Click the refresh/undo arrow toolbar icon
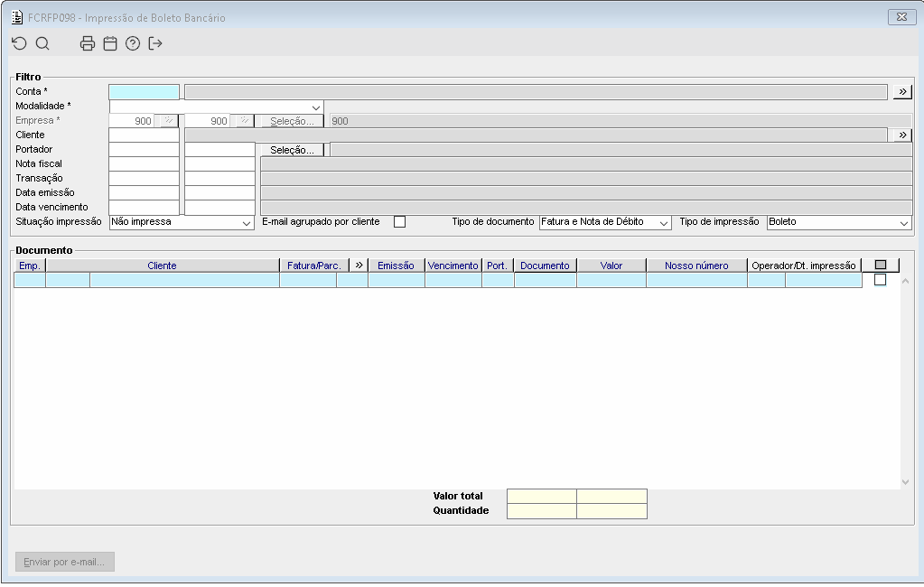Viewport: 924px width, 587px height. click(x=20, y=43)
